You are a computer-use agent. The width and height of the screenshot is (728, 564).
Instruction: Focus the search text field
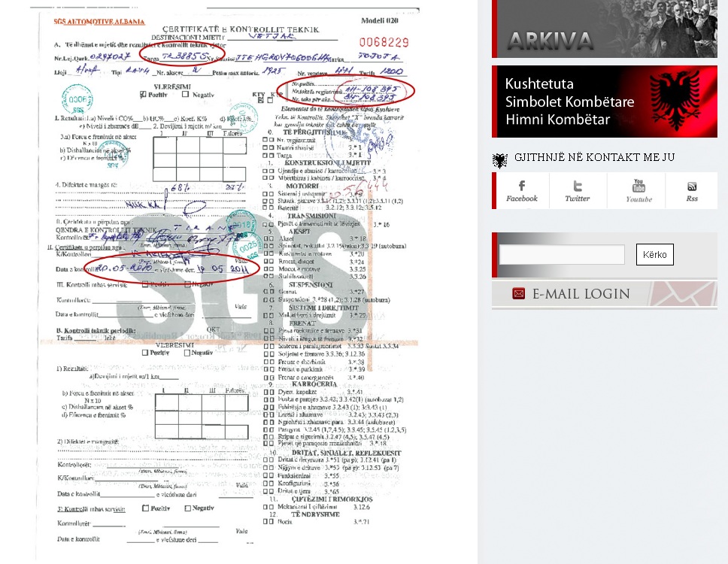tap(562, 255)
